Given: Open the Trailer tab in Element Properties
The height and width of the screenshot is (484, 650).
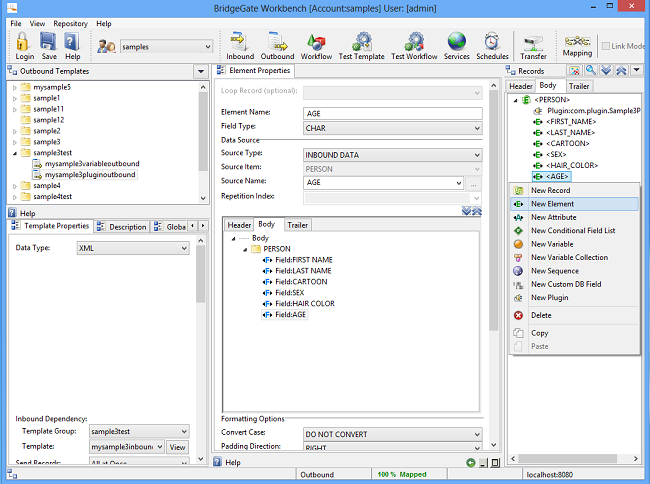Looking at the screenshot, I should coord(298,225).
